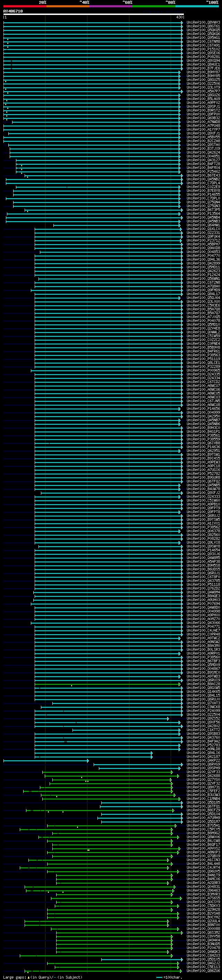Open hit UniRef100_Q5QKQ6

pyautogui.click(x=203, y=34)
